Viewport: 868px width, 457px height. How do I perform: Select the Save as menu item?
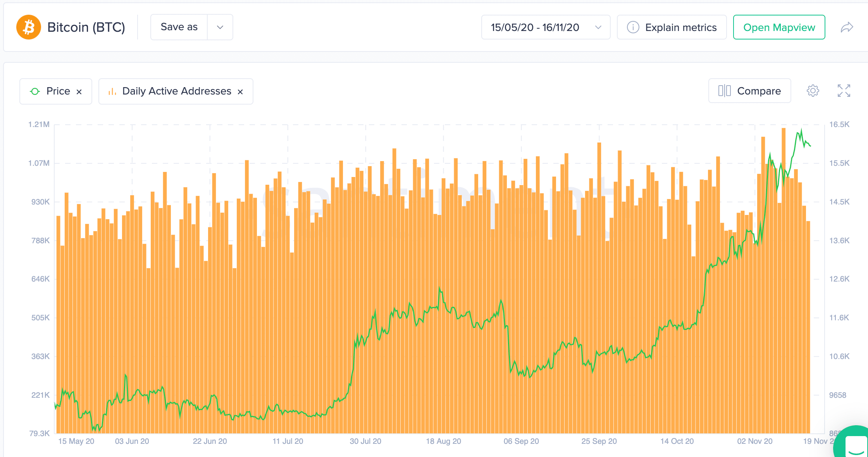179,27
